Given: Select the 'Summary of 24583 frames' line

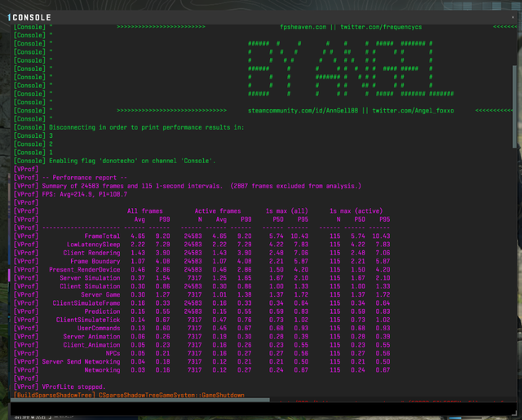Looking at the screenshot, I should coord(201,186).
